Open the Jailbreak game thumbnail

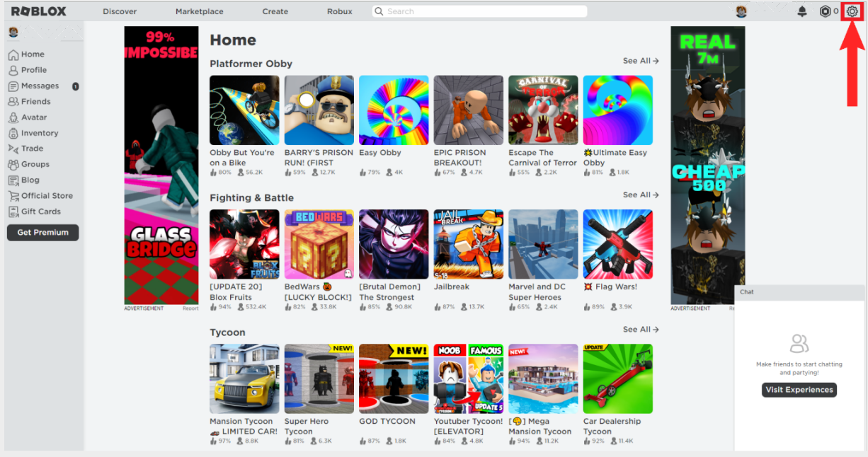(469, 244)
